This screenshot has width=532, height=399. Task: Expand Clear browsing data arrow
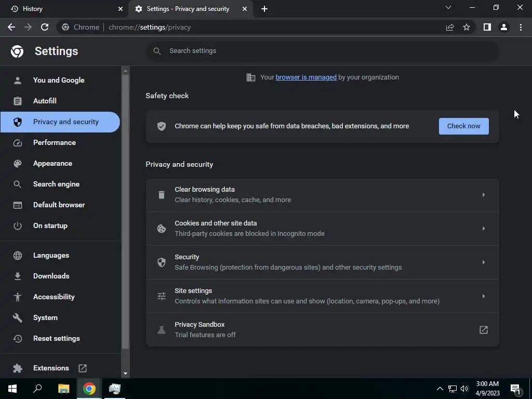(484, 195)
